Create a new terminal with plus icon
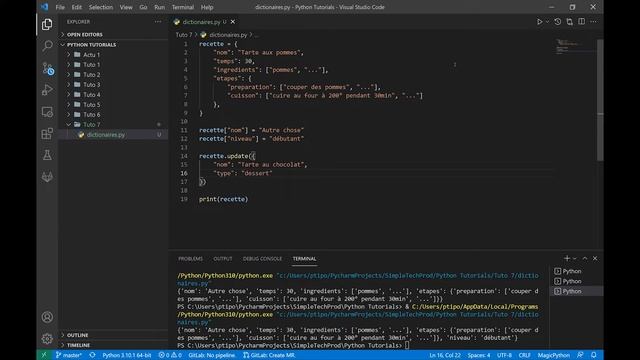 click(567, 258)
